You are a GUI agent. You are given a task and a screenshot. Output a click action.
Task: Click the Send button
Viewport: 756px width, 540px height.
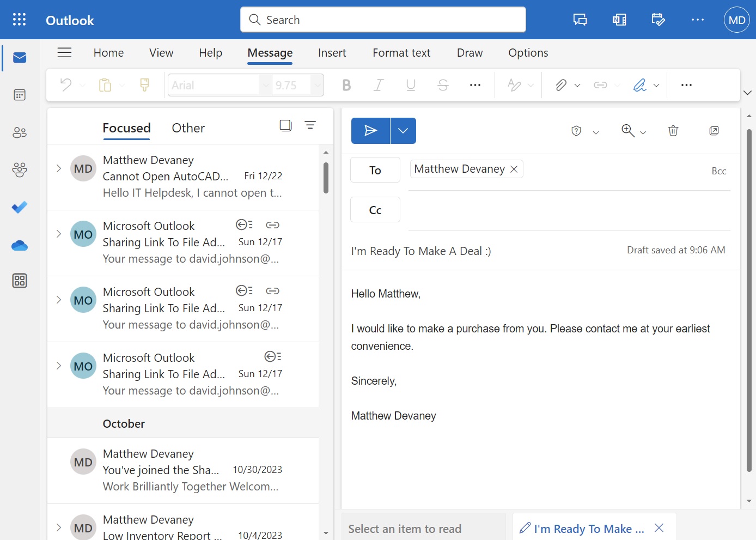tap(370, 130)
